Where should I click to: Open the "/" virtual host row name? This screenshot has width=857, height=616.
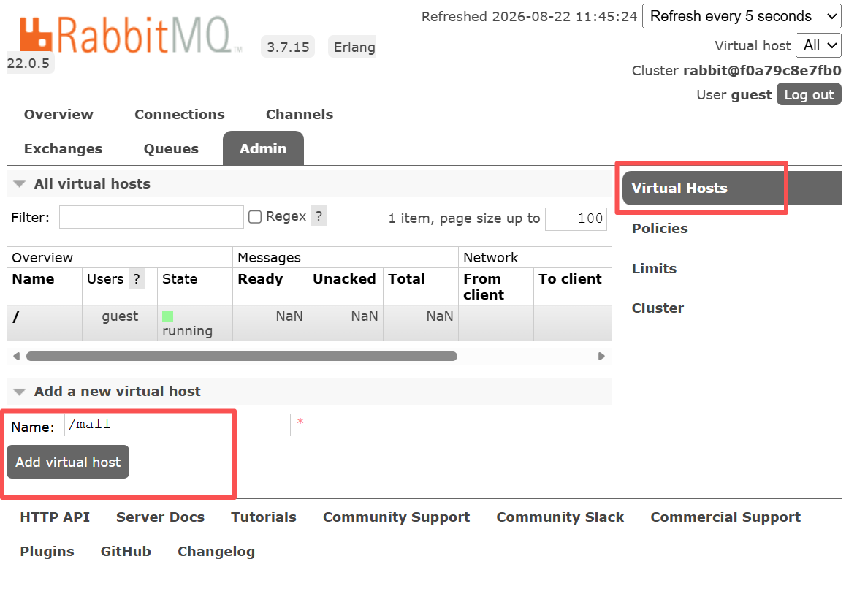(16, 316)
